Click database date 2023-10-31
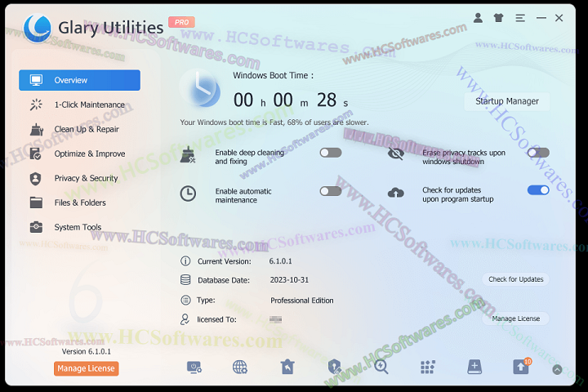The width and height of the screenshot is (588, 392). click(x=289, y=280)
